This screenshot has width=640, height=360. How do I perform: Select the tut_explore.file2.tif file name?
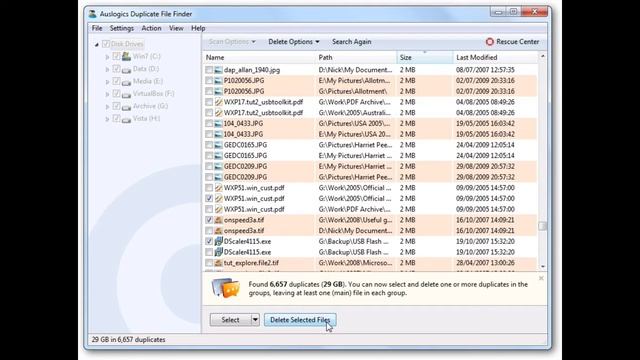click(251, 263)
